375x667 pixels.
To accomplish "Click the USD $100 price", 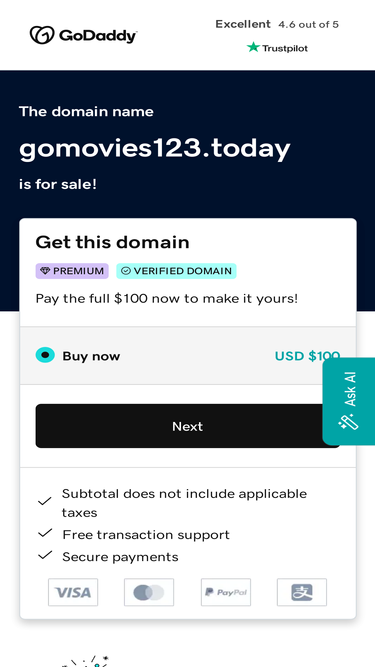I will [307, 356].
